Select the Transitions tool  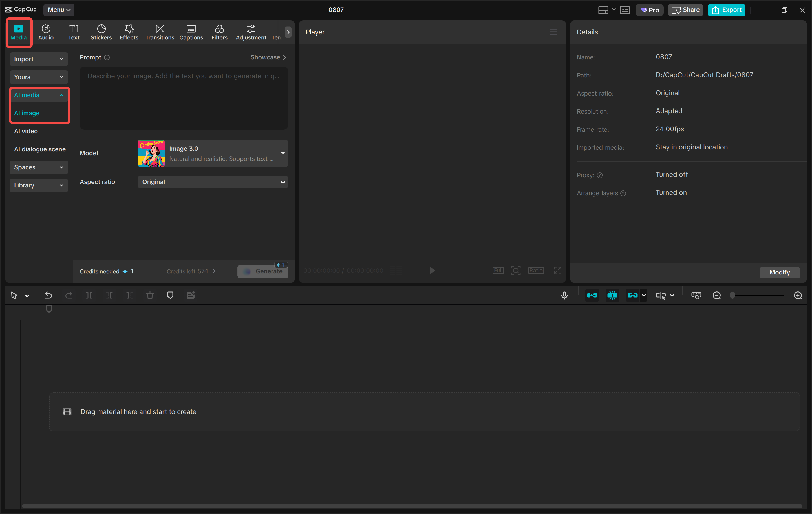(x=160, y=32)
